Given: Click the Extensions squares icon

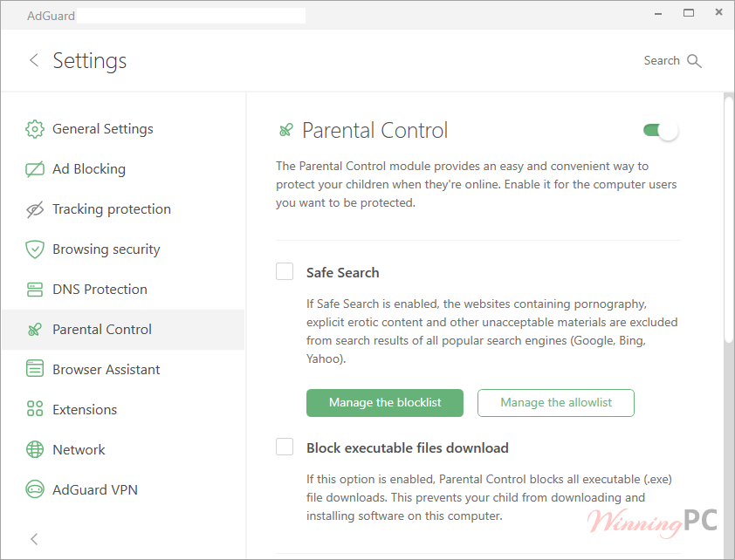Looking at the screenshot, I should (x=35, y=409).
